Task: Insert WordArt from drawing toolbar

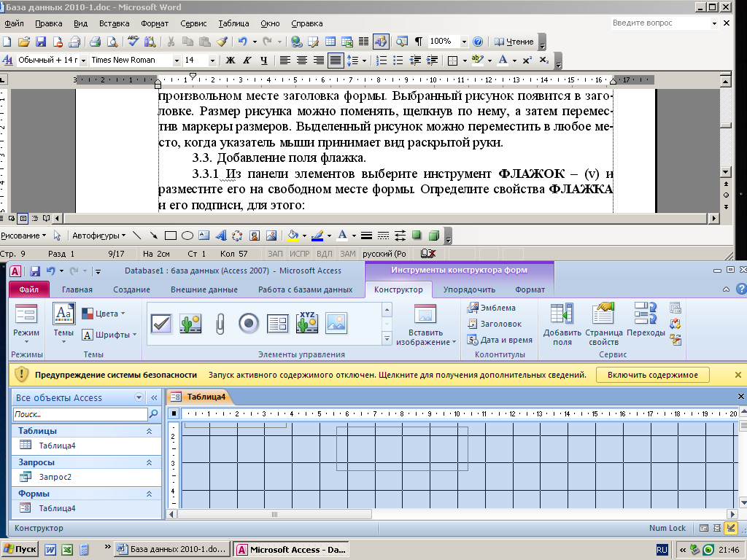Action: (x=221, y=236)
